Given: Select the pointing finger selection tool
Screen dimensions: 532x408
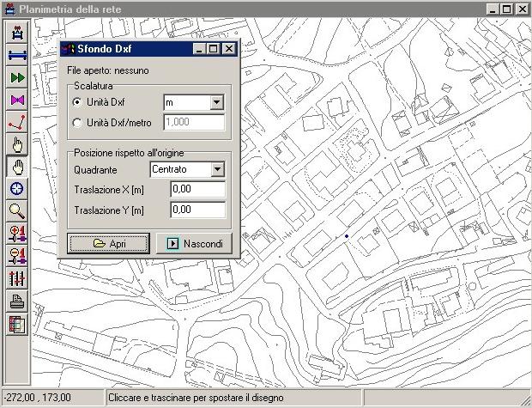Looking at the screenshot, I should [17, 144].
